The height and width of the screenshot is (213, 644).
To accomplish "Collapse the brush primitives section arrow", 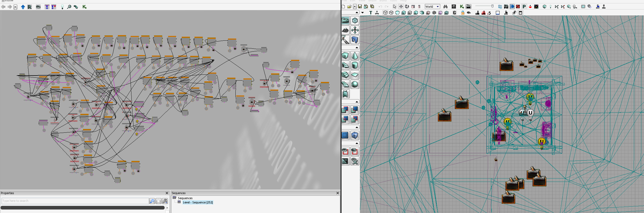I will point(357,48).
